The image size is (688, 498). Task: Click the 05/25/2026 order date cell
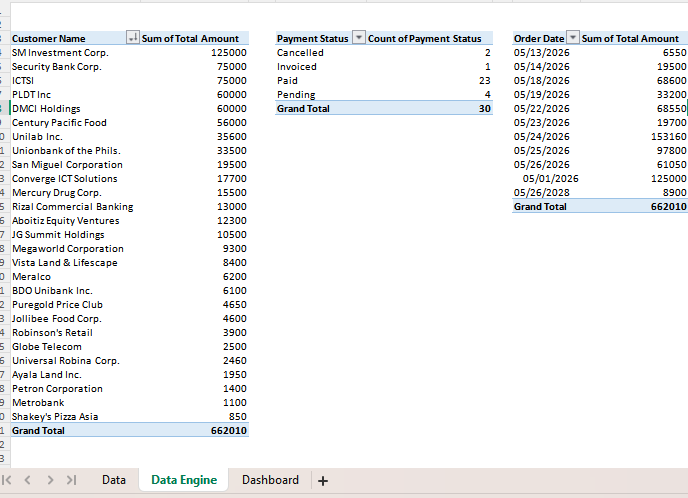tap(546, 151)
